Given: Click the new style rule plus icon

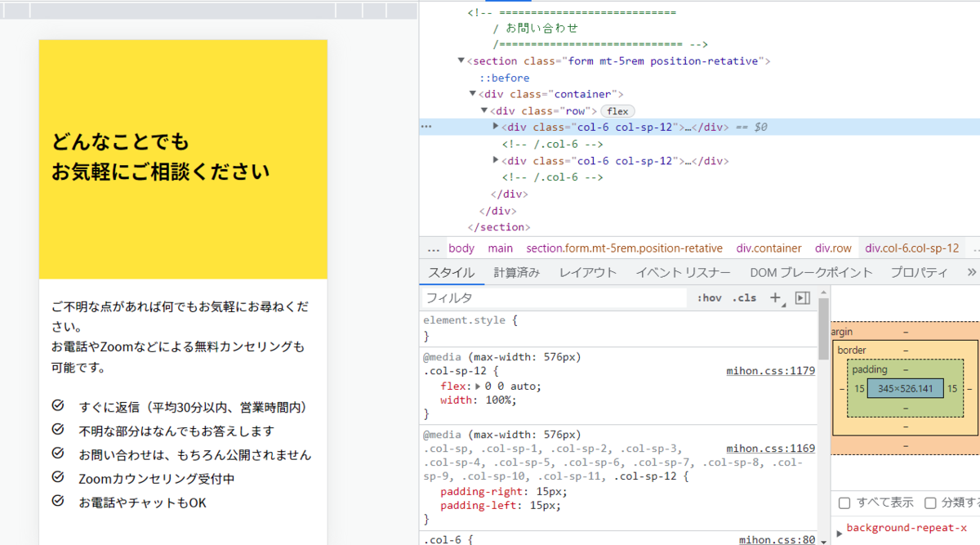Looking at the screenshot, I should coord(775,298).
